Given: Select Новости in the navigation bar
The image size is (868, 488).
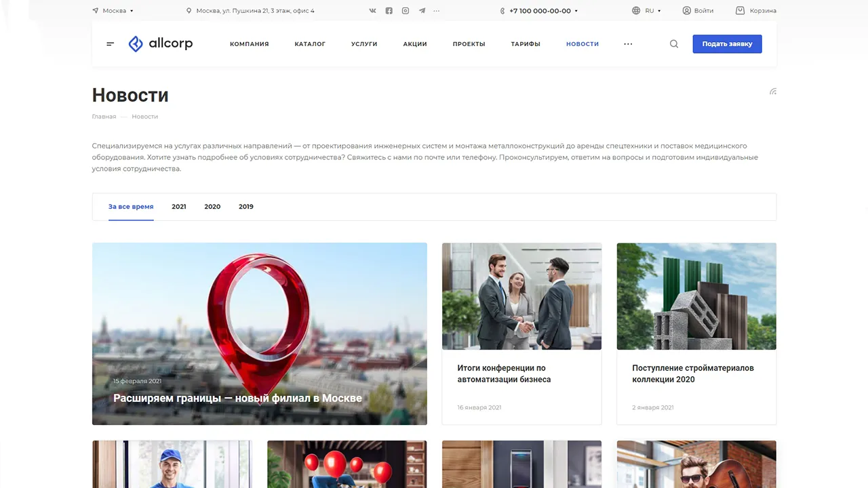Looking at the screenshot, I should click(x=583, y=44).
